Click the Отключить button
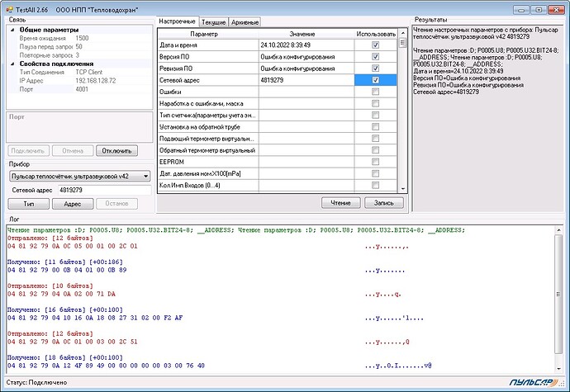 point(116,151)
